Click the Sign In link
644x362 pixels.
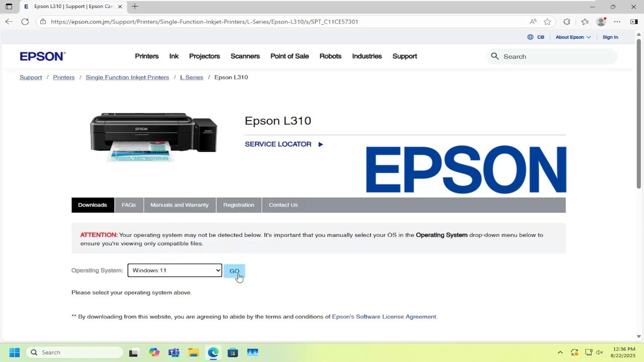[610, 37]
